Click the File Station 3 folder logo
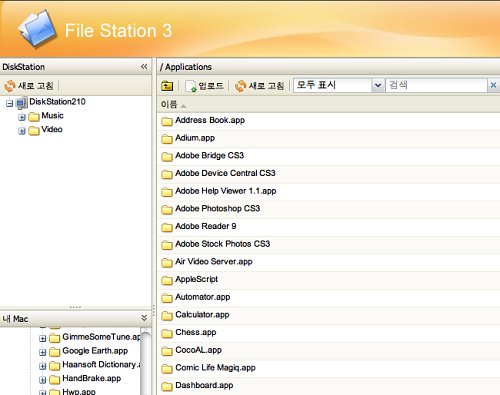The height and width of the screenshot is (395, 500). point(37,29)
